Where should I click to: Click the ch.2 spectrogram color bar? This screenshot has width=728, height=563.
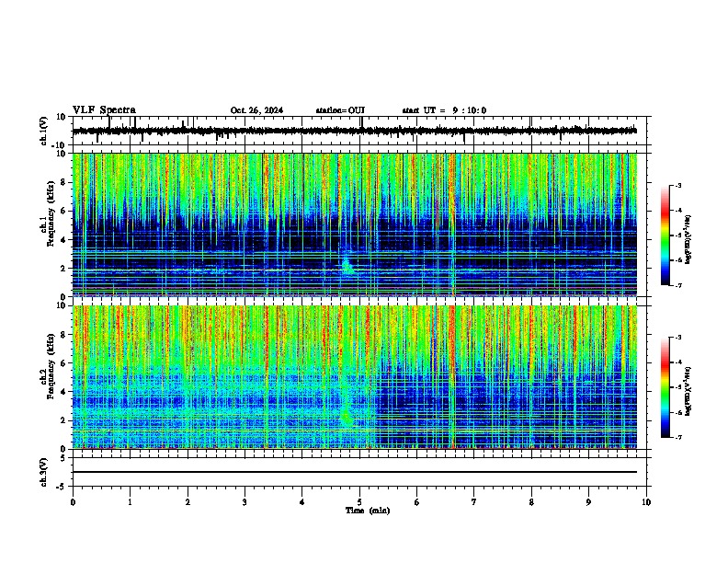coord(665,387)
